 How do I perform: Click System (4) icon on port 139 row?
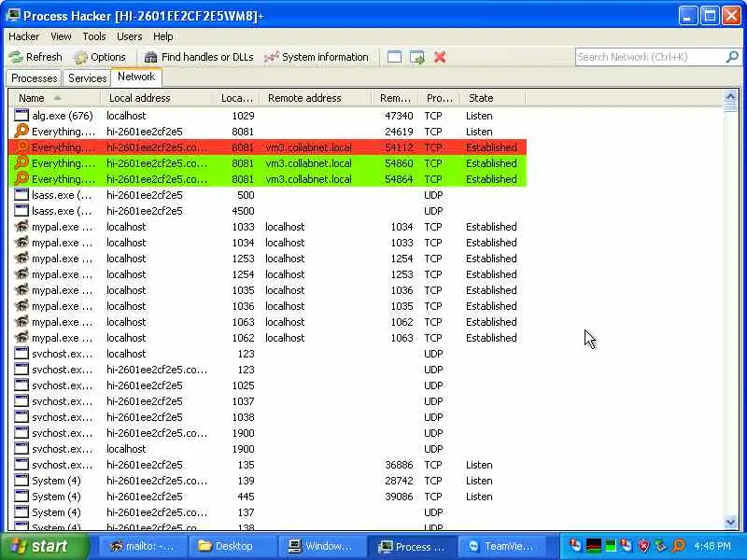[x=21, y=481]
